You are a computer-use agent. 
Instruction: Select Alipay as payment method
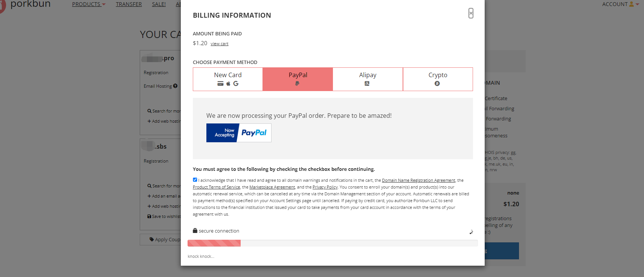pyautogui.click(x=368, y=79)
